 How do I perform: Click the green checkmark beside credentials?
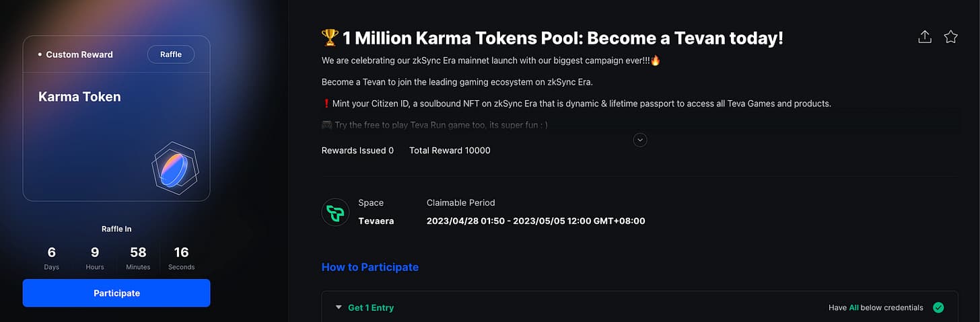[938, 308]
